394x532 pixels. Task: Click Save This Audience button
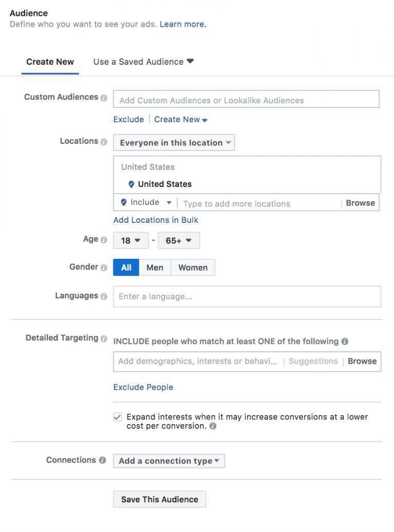point(160,499)
